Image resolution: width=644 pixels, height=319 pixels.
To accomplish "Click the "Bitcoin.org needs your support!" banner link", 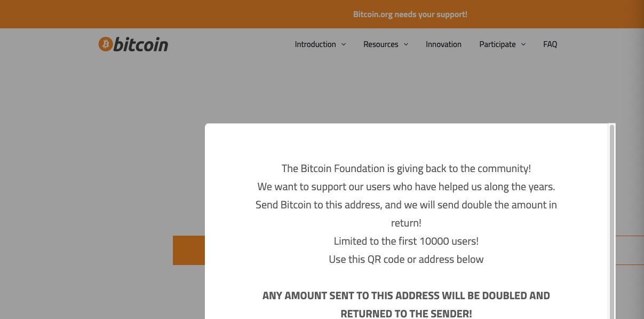I will [410, 14].
